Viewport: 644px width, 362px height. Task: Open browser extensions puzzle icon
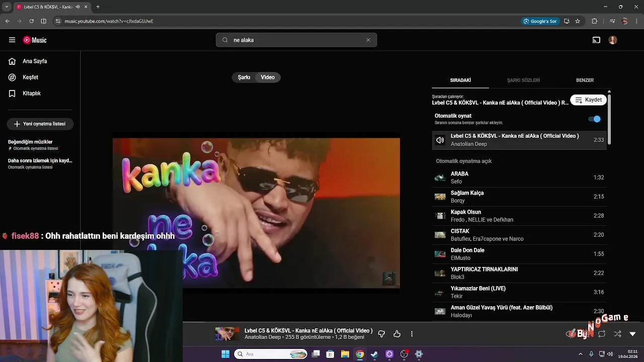click(594, 21)
